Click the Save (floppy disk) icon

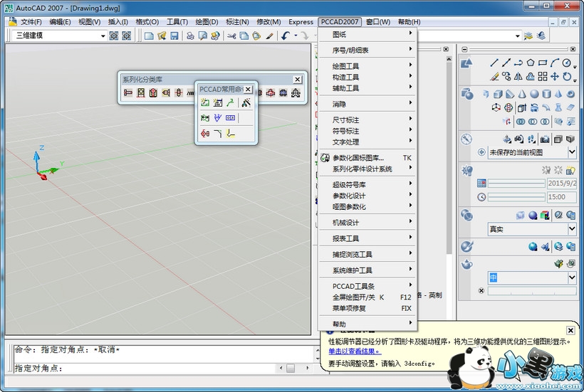174,36
